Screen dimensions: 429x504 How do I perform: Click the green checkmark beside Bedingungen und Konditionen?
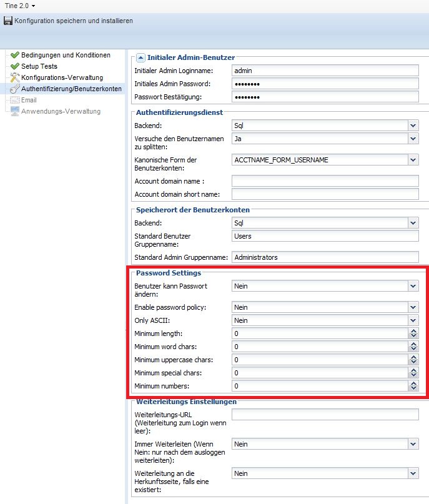pyautogui.click(x=16, y=55)
